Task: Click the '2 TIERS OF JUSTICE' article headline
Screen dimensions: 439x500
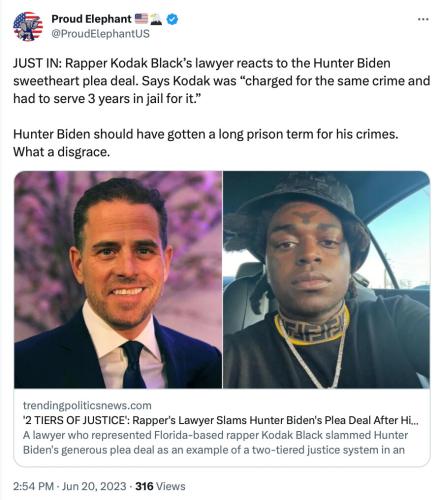Action: point(220,420)
